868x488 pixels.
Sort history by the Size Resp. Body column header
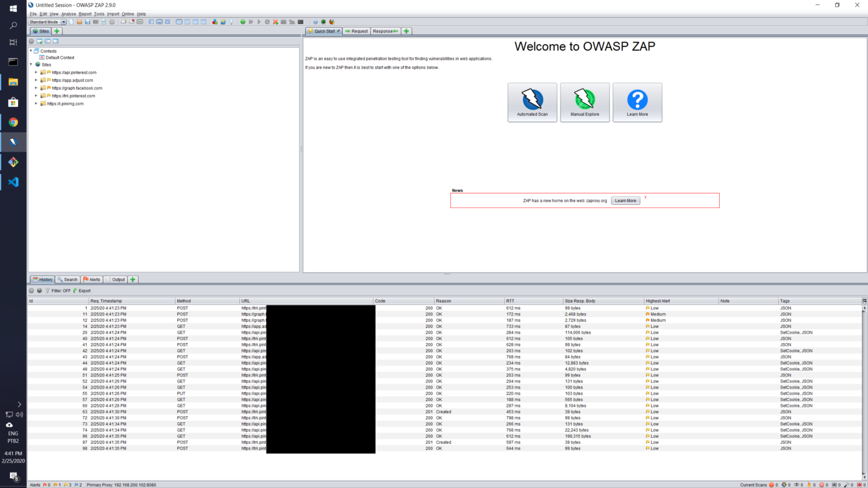tap(604, 301)
